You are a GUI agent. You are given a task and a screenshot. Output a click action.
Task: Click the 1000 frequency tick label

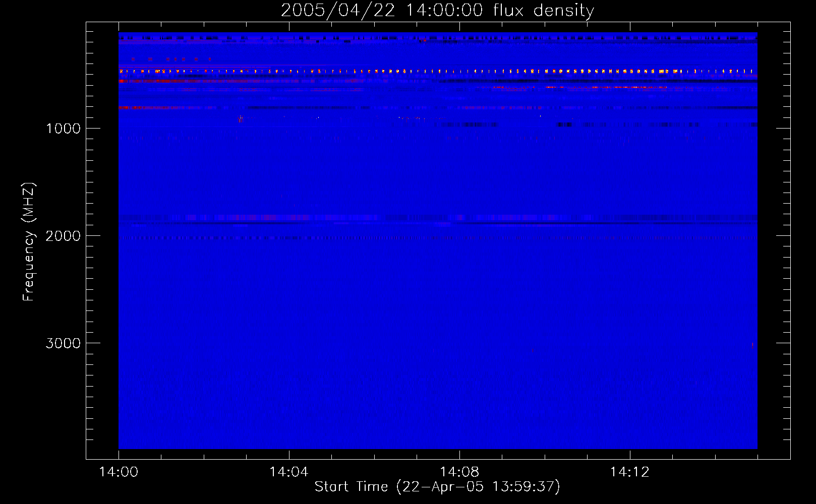pyautogui.click(x=63, y=129)
